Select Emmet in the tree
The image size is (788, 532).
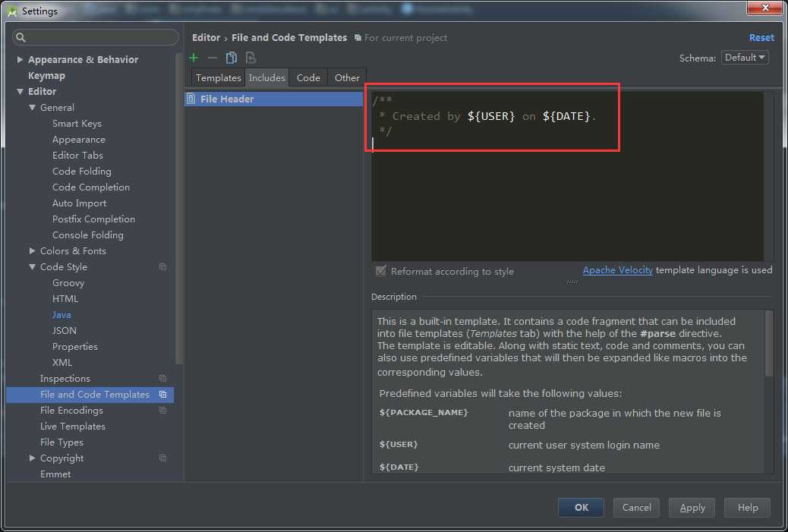[x=55, y=474]
